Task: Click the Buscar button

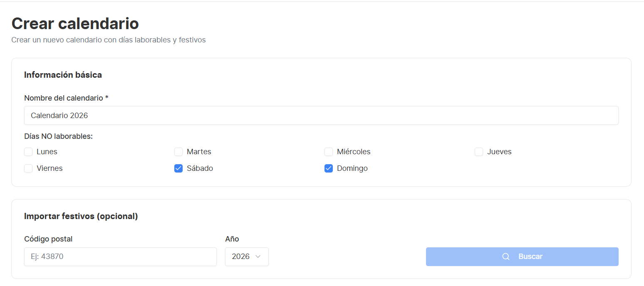Action: coord(522,256)
